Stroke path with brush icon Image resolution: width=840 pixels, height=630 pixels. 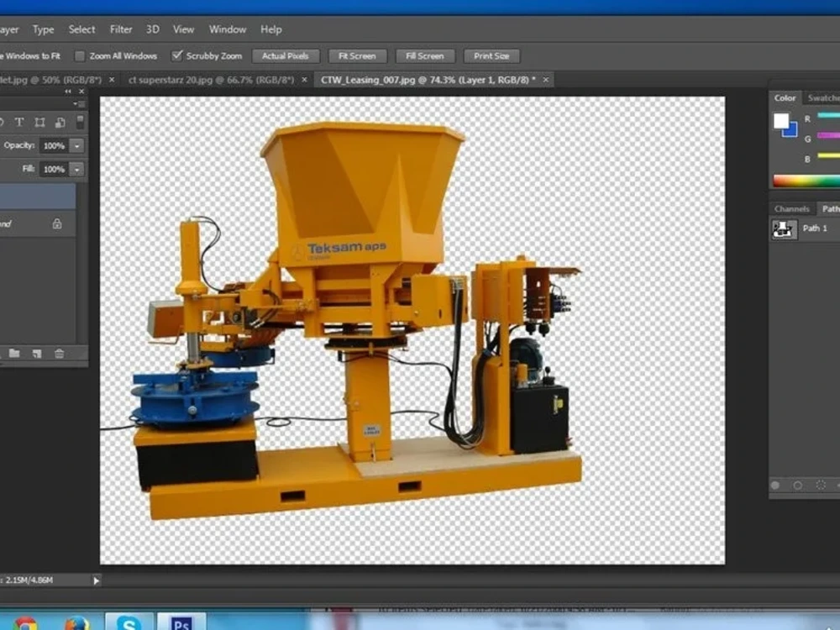pyautogui.click(x=798, y=486)
